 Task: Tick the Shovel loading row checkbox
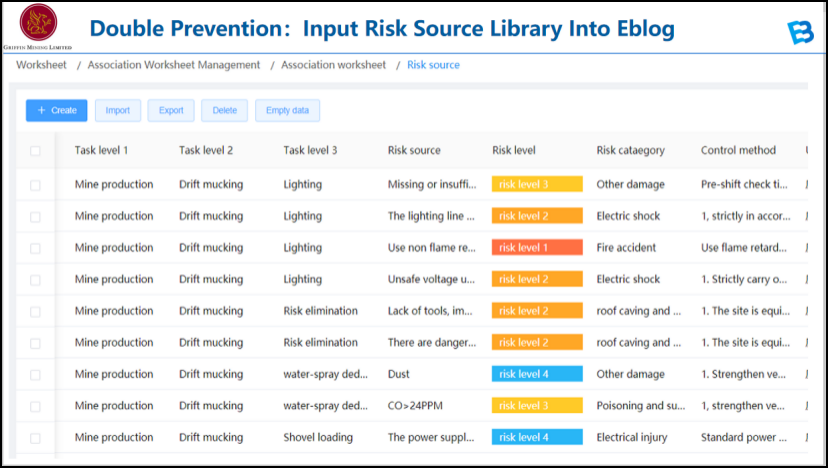[36, 438]
